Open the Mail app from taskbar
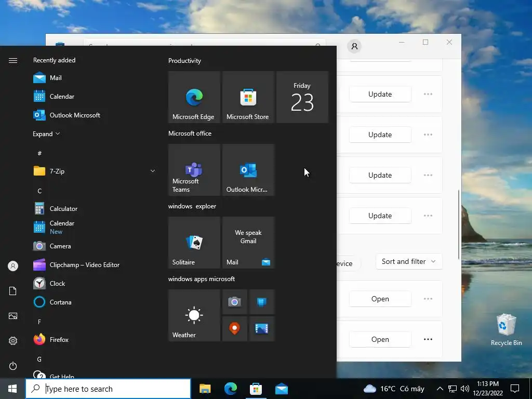 point(281,389)
